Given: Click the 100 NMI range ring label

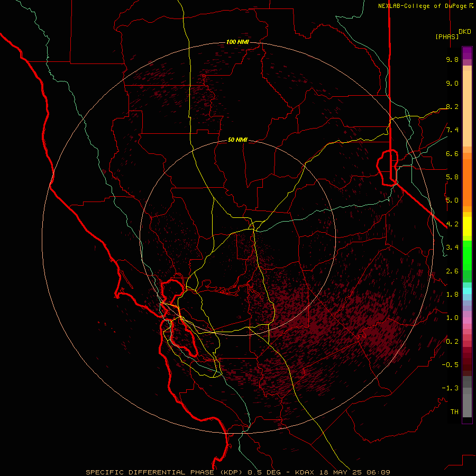Looking at the screenshot, I should point(237,42).
